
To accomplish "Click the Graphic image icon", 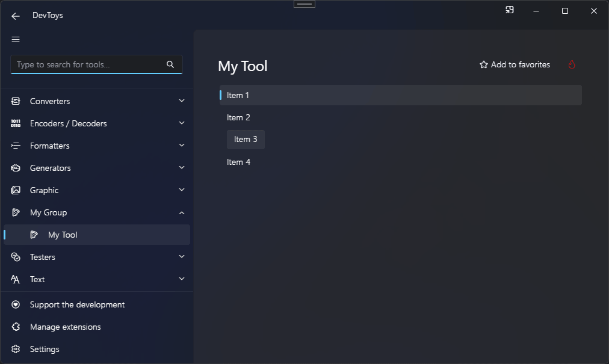I will [16, 190].
